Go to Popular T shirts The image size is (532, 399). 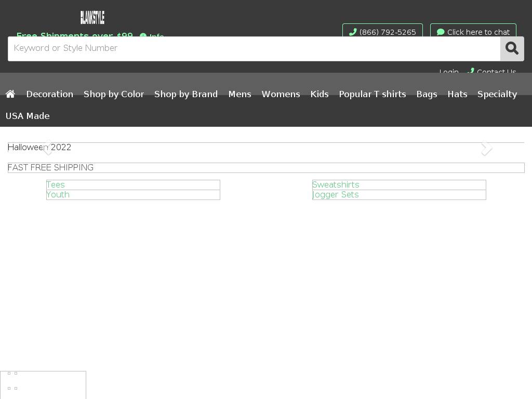pos(373,94)
